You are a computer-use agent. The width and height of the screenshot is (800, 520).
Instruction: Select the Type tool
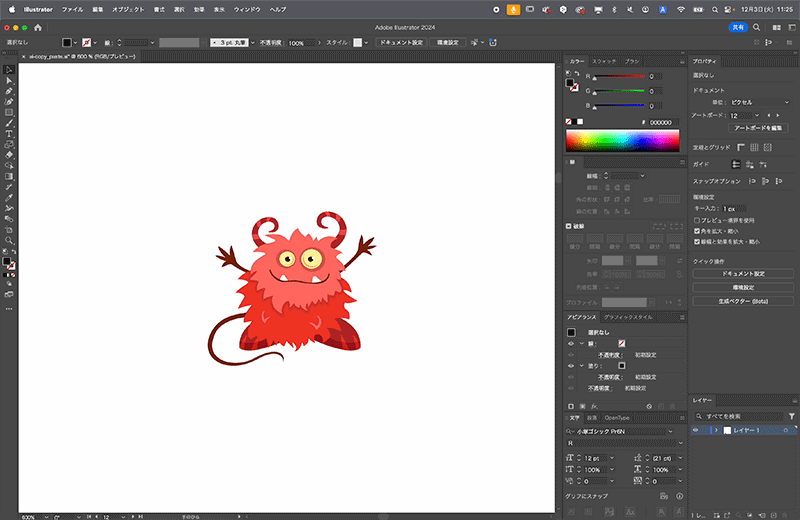[x=9, y=133]
